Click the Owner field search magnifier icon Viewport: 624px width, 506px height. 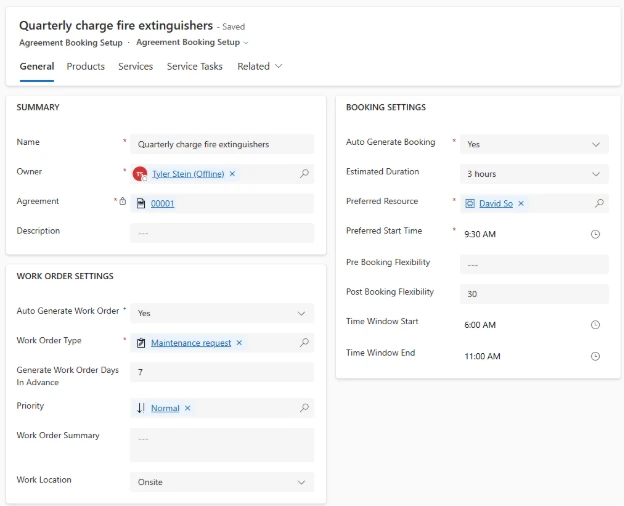(x=304, y=174)
